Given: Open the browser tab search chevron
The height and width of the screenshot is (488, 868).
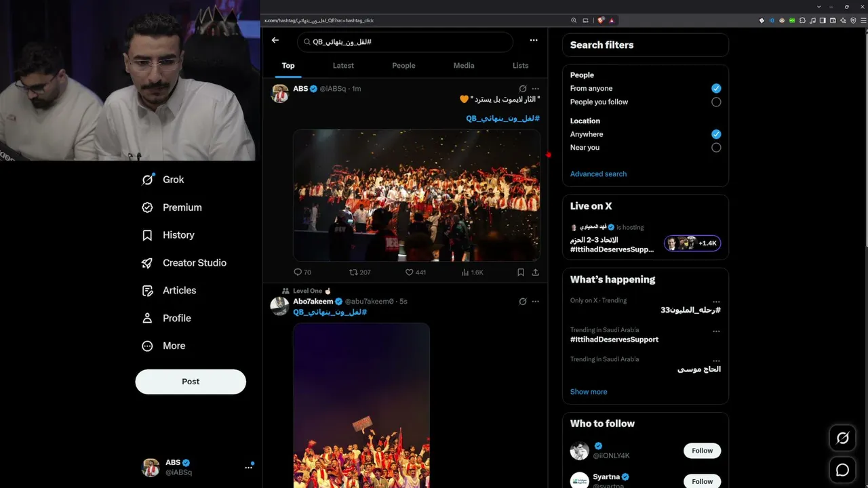Looking at the screenshot, I should click(818, 7).
